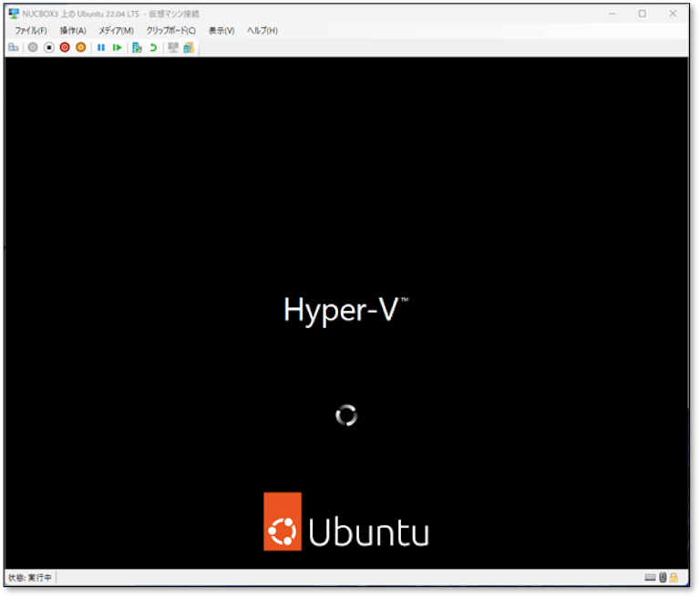The width and height of the screenshot is (700, 597).
Task: Pause the virtual machine
Action: (x=101, y=47)
